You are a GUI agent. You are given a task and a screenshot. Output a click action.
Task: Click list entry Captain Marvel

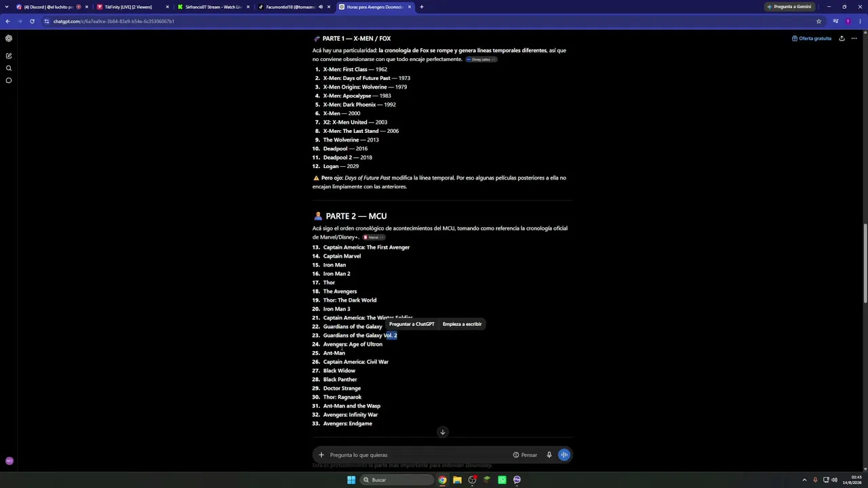(x=342, y=256)
